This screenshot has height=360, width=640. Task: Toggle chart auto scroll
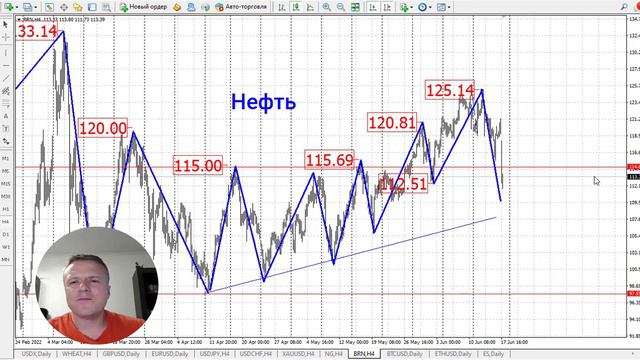373,7
